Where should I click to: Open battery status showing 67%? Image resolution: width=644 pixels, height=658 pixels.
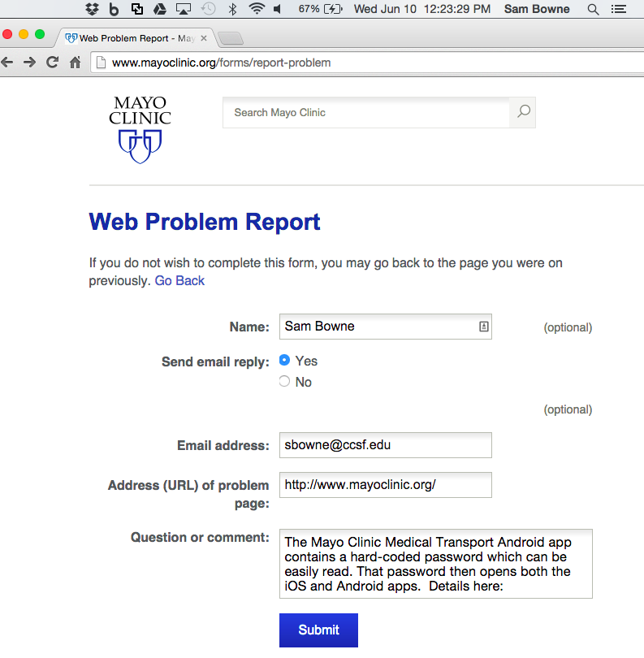coord(320,9)
